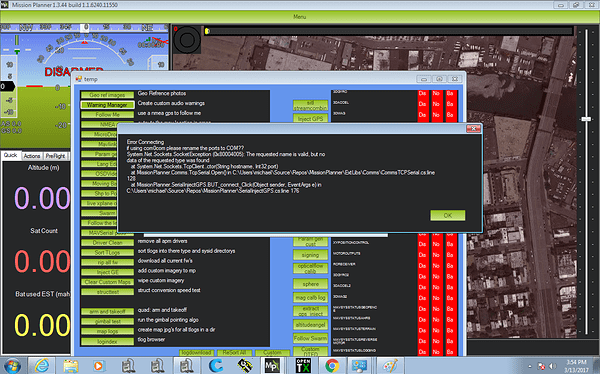Viewport: 600px width, 374px height.
Task: Open the Paint icon on the taskbar
Action: [390, 366]
